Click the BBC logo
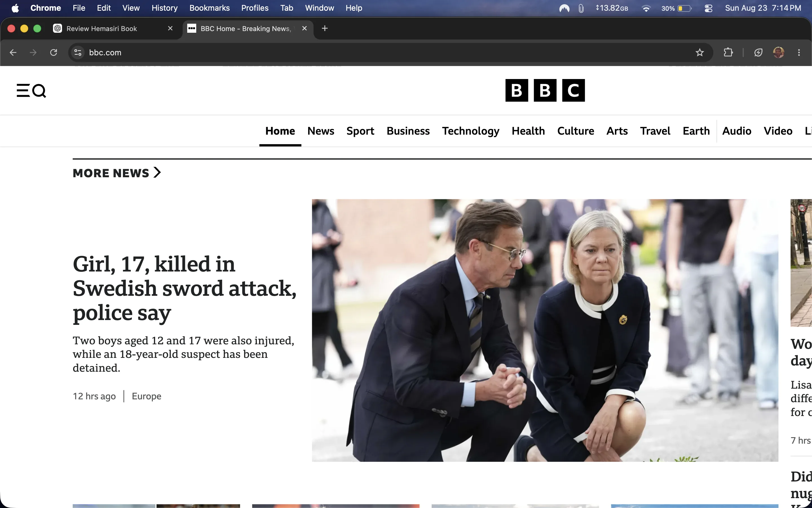The height and width of the screenshot is (508, 812). 545,90
